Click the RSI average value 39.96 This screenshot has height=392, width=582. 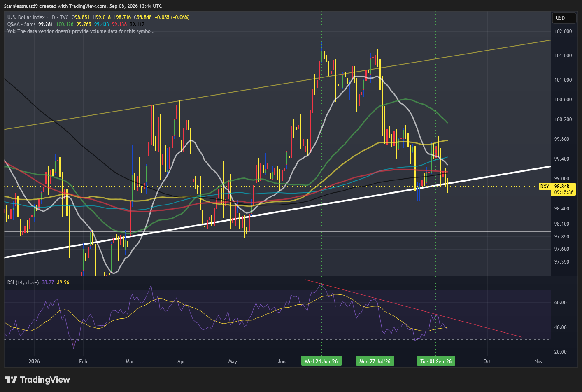point(63,282)
